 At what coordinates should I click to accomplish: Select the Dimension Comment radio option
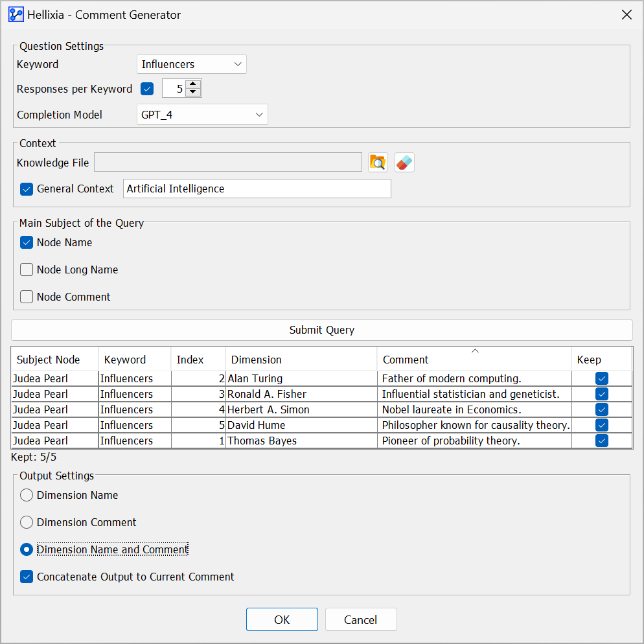[27, 522]
